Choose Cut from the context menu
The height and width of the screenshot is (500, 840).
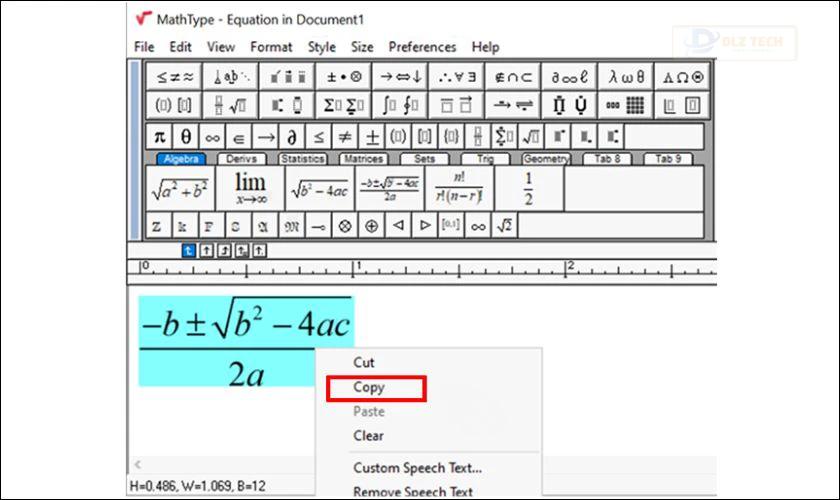pyautogui.click(x=364, y=363)
